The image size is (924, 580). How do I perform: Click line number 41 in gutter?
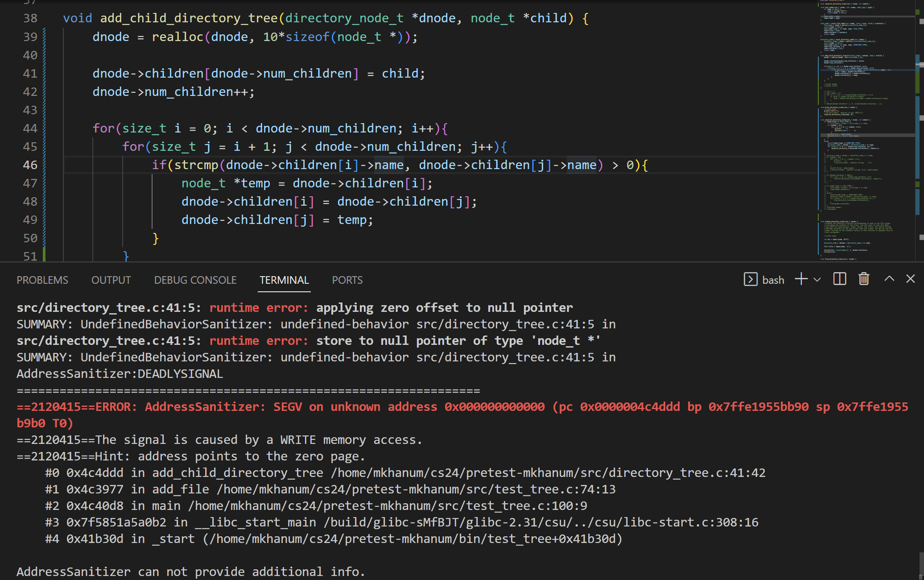point(30,74)
